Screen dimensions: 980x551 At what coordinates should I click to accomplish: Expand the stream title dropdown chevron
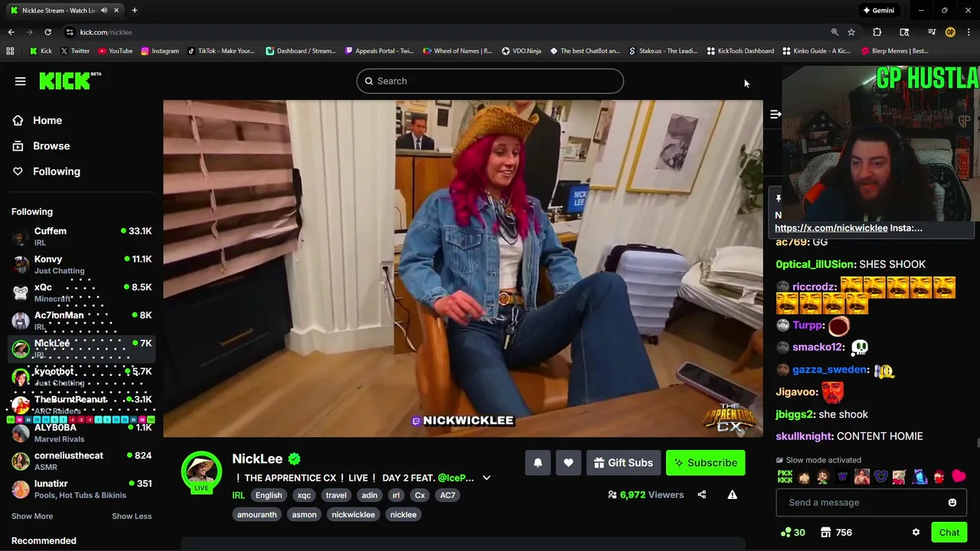(486, 478)
